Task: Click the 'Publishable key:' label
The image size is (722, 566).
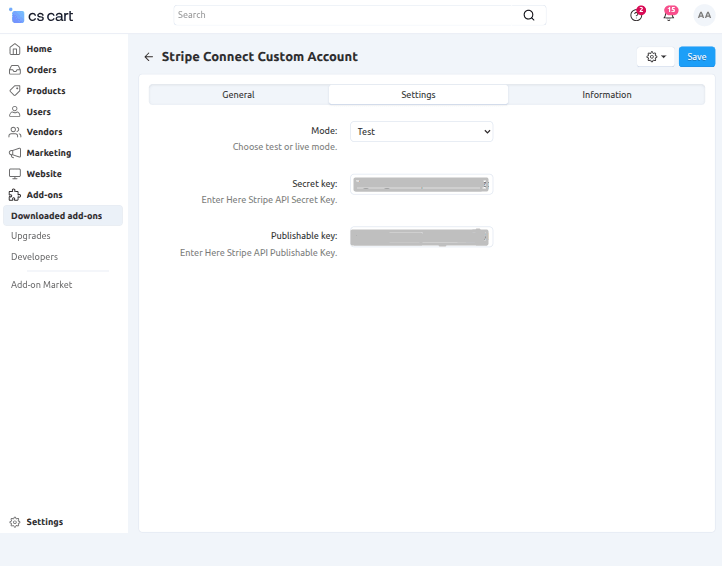Action: [x=304, y=236]
